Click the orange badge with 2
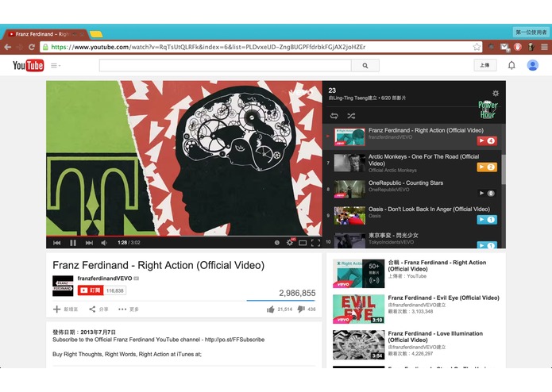 coord(487,167)
